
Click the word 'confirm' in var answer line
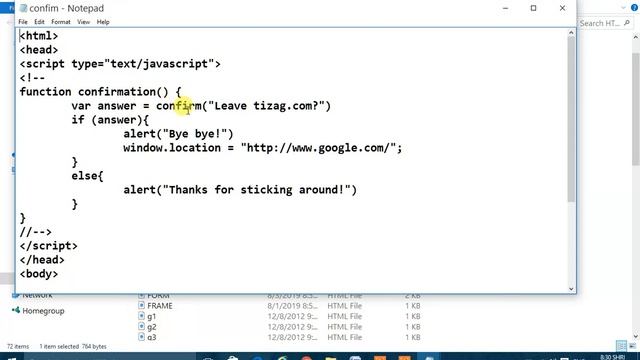click(179, 106)
